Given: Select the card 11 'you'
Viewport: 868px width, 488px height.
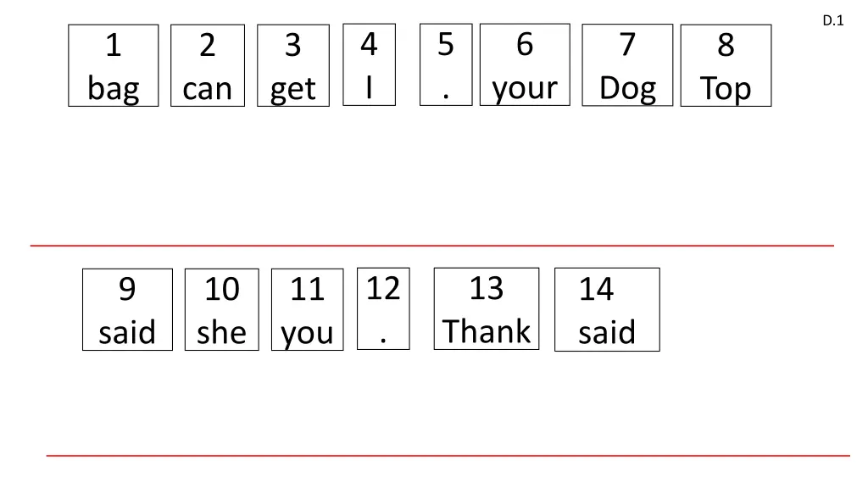Looking at the screenshot, I should click(307, 310).
